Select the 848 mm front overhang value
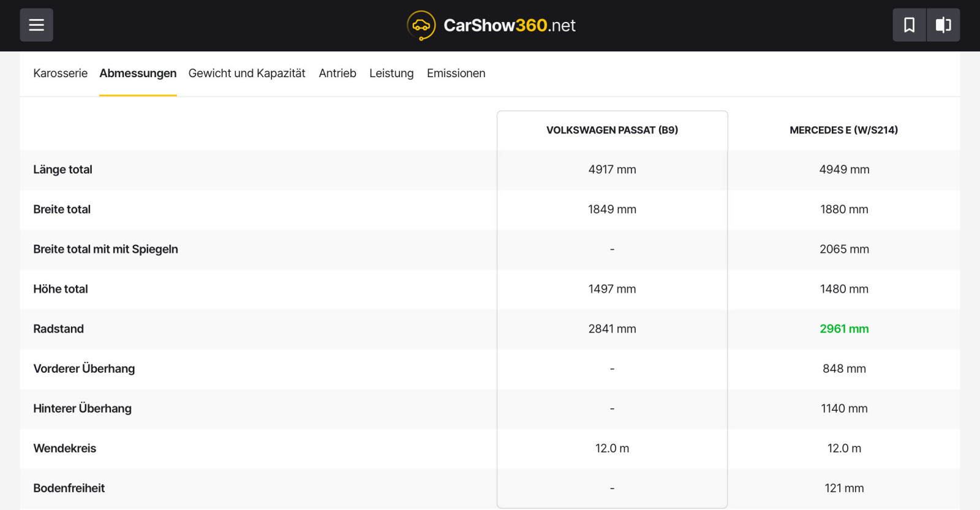 (x=844, y=369)
